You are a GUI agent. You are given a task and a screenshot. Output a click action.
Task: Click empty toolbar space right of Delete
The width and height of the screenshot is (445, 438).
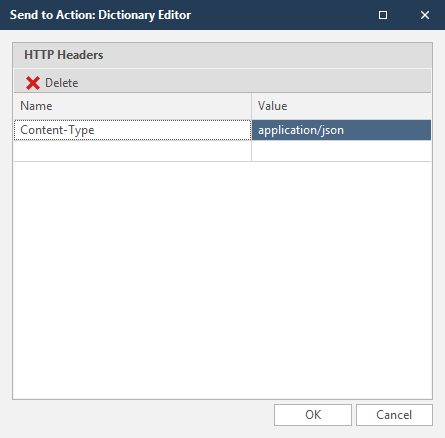point(253,82)
